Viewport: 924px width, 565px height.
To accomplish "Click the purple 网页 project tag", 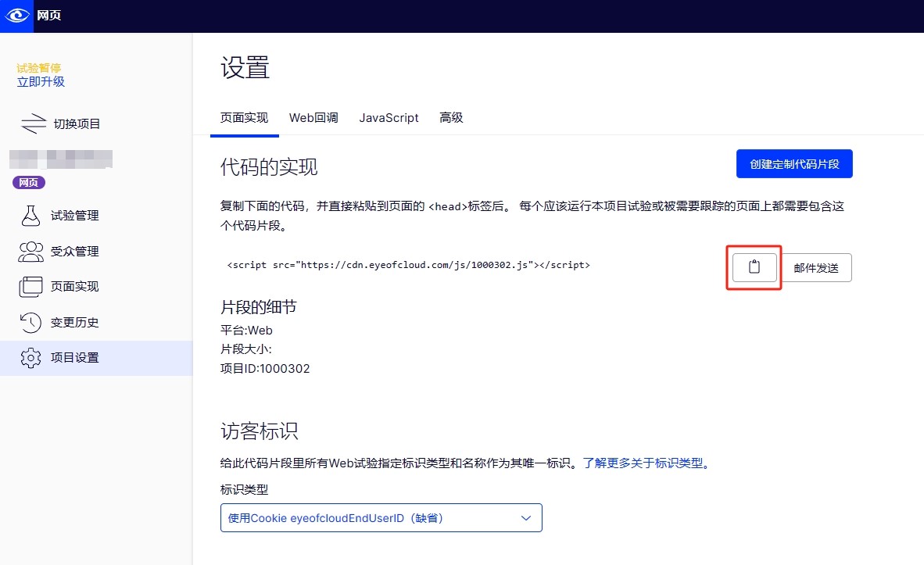I will (x=28, y=183).
